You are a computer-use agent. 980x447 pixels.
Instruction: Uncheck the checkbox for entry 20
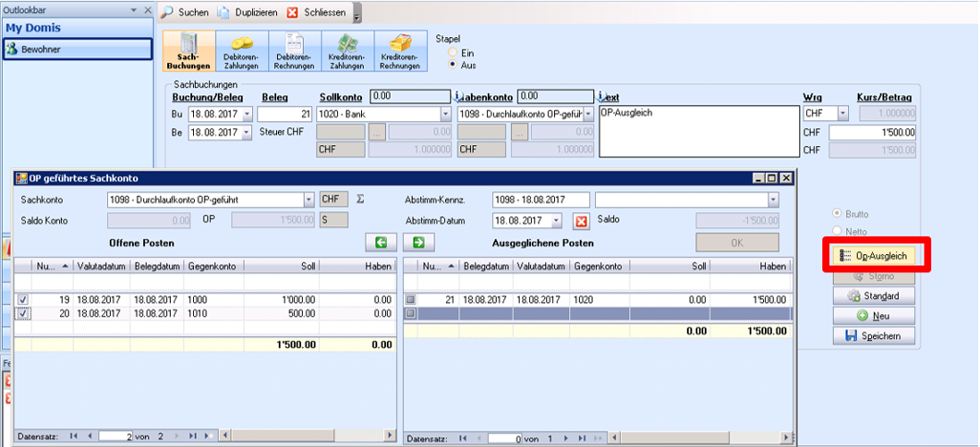23,314
